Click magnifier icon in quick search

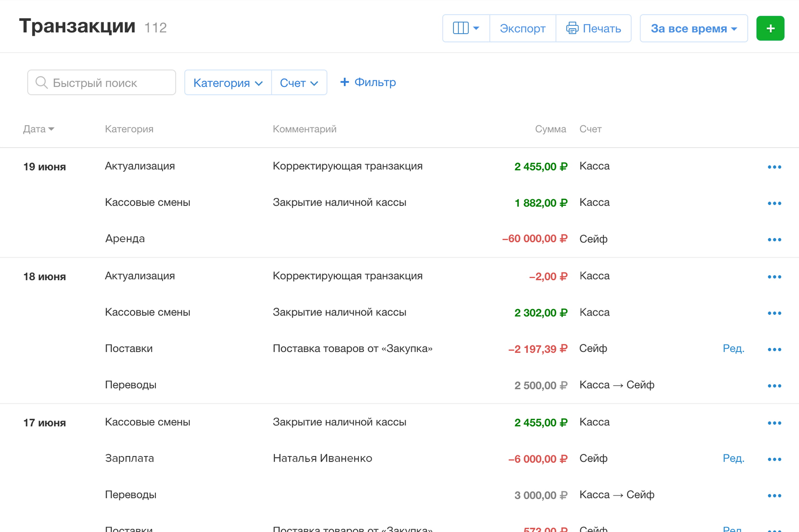click(42, 82)
